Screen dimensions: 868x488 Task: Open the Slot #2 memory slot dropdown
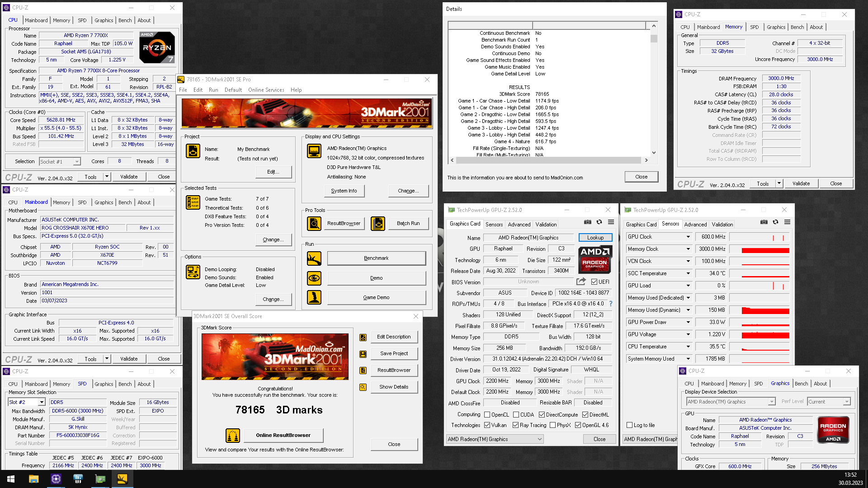coord(42,402)
